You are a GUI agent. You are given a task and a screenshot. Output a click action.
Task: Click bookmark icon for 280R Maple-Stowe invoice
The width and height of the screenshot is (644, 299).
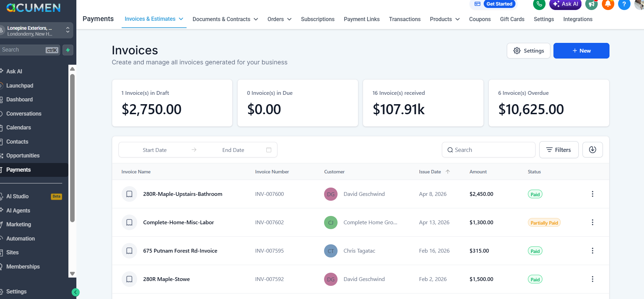coord(129,279)
